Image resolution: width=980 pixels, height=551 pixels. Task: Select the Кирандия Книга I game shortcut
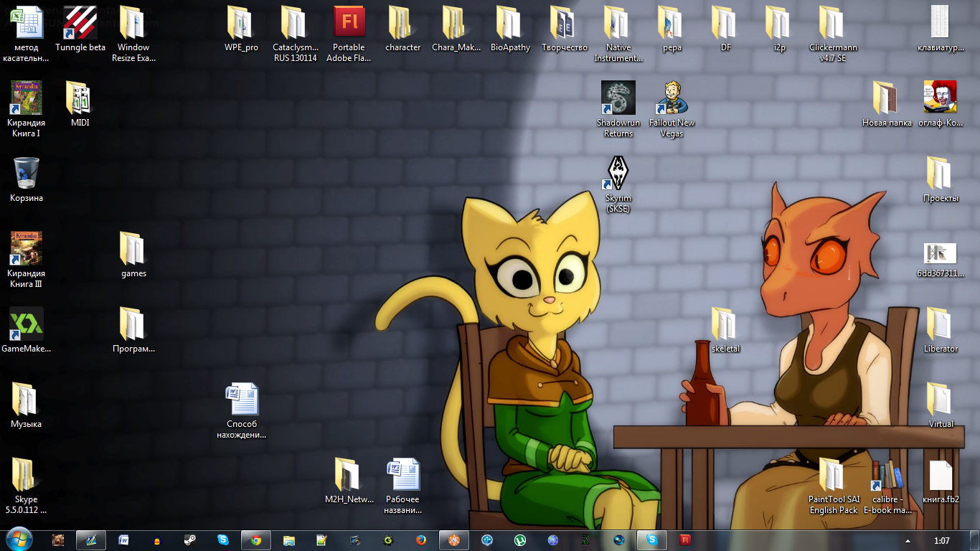[x=27, y=109]
